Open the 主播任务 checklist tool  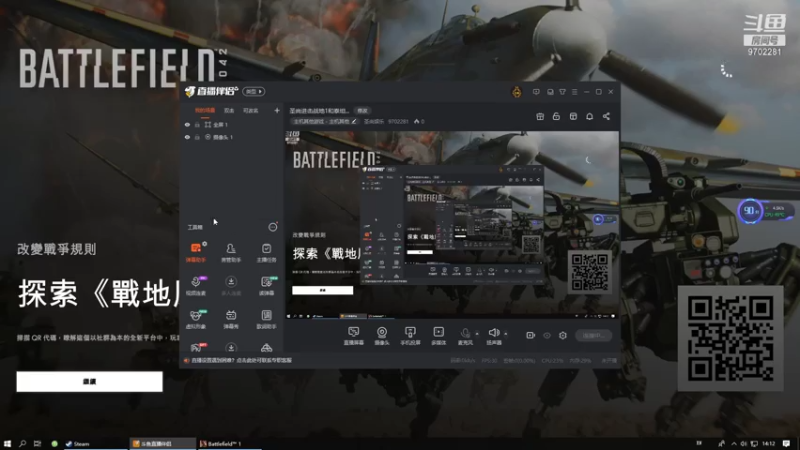266,252
